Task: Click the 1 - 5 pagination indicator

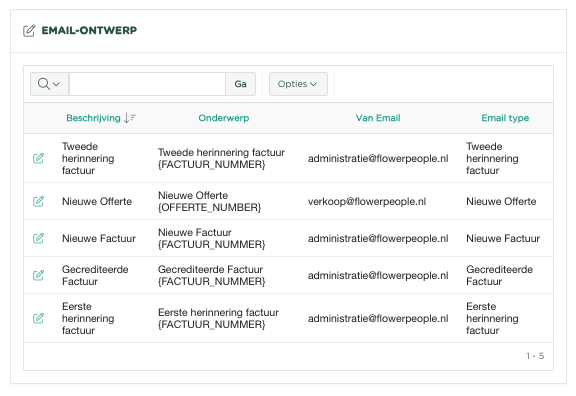Action: coord(535,356)
